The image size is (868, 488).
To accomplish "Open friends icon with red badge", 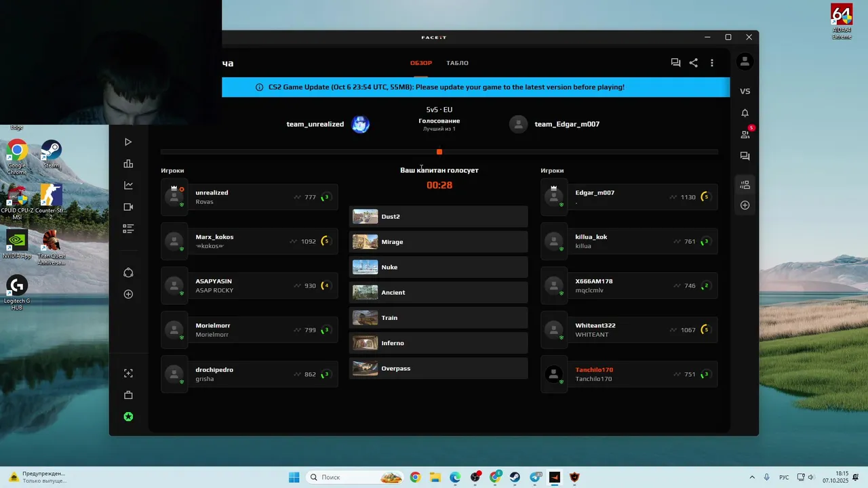I will (746, 134).
